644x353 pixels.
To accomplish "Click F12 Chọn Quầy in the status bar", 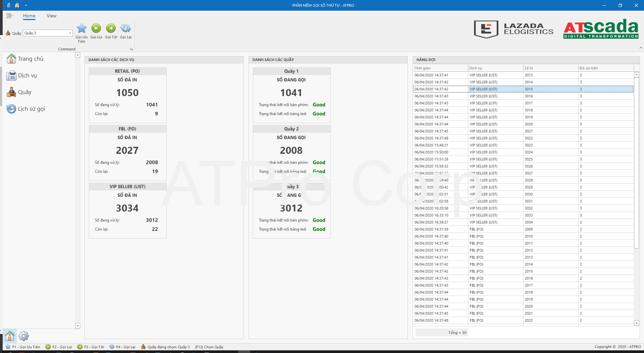I will click(209, 347).
